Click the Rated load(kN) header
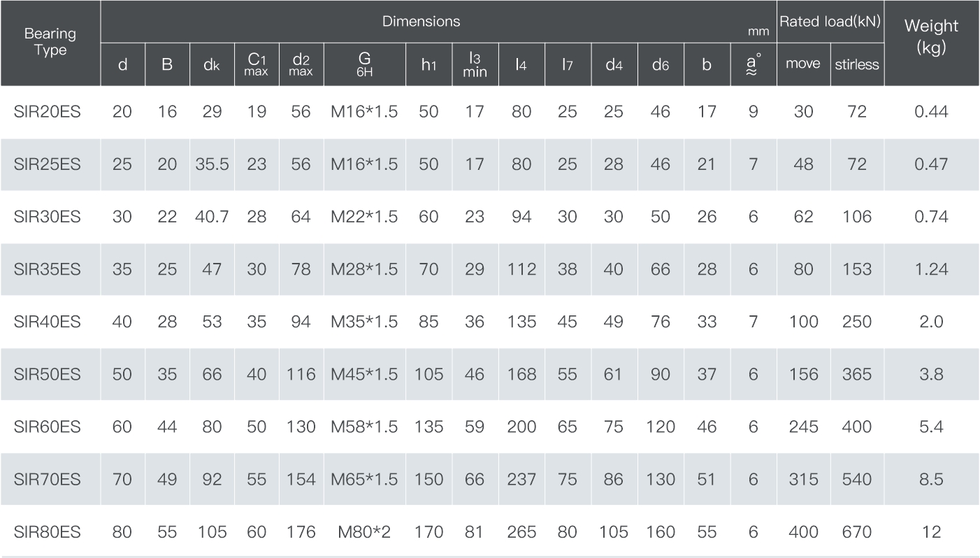Image resolution: width=980 pixels, height=558 pixels. (830, 22)
